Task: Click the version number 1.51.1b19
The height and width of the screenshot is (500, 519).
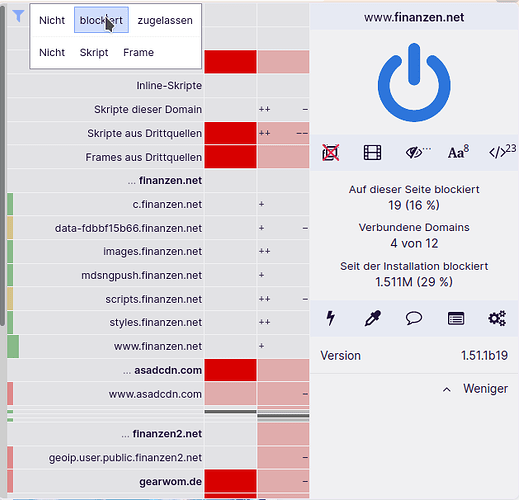Action: (484, 355)
